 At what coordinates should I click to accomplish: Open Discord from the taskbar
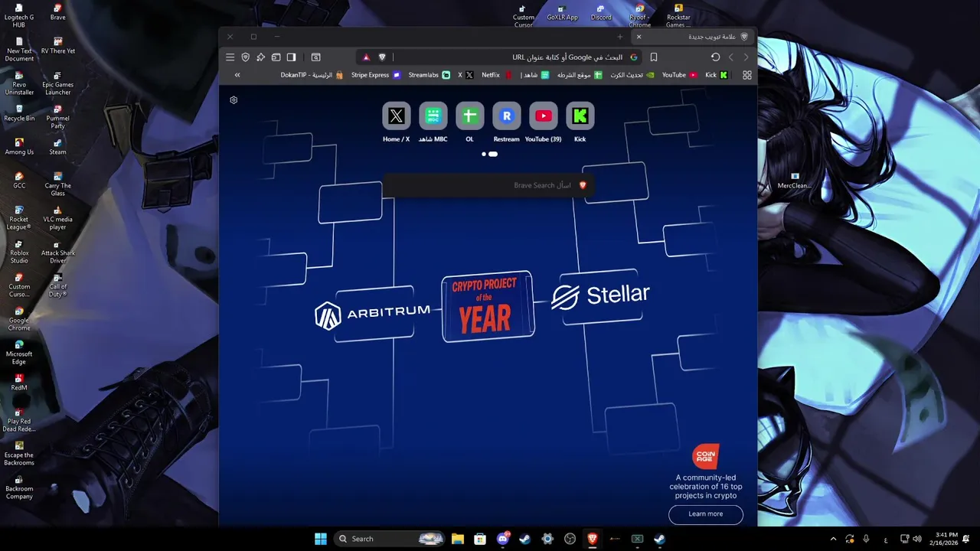(x=503, y=539)
